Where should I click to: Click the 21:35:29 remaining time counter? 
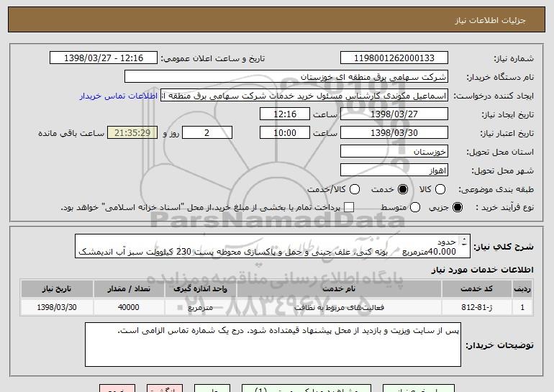point(131,133)
